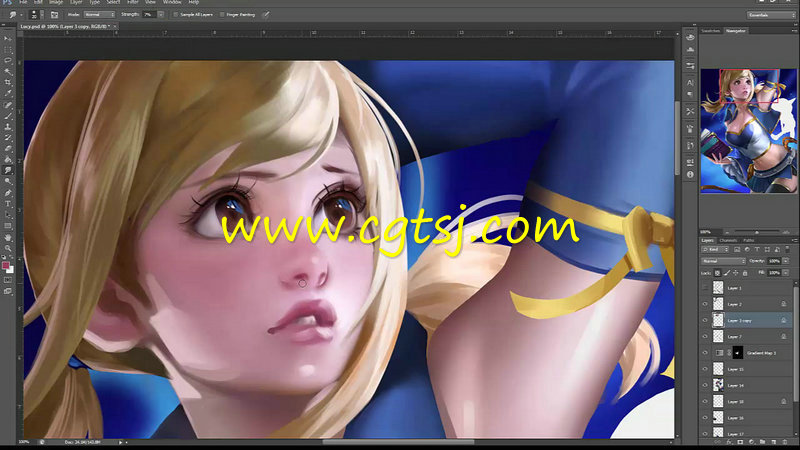Click the Navigator zoom slider
Viewport: 800px width, 450px height.
756,232
